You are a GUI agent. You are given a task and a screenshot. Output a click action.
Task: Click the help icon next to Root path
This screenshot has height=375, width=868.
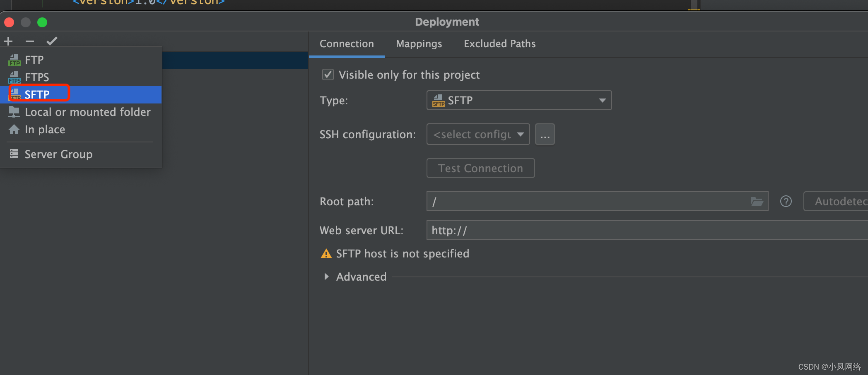[786, 202]
